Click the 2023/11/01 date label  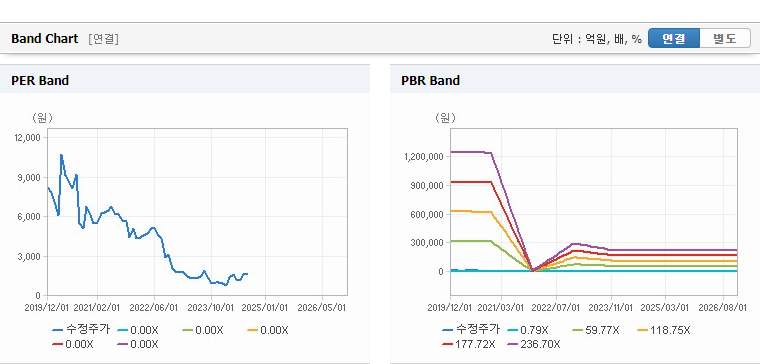(x=610, y=308)
